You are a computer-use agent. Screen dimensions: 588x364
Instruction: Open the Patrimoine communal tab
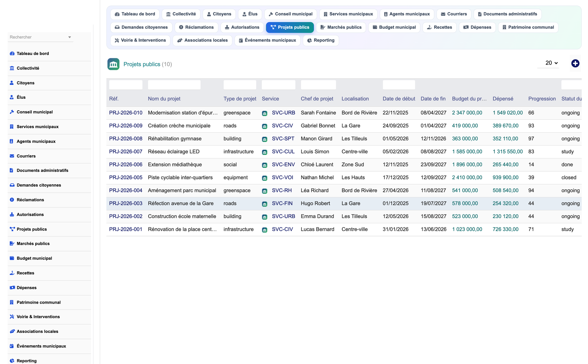(528, 27)
